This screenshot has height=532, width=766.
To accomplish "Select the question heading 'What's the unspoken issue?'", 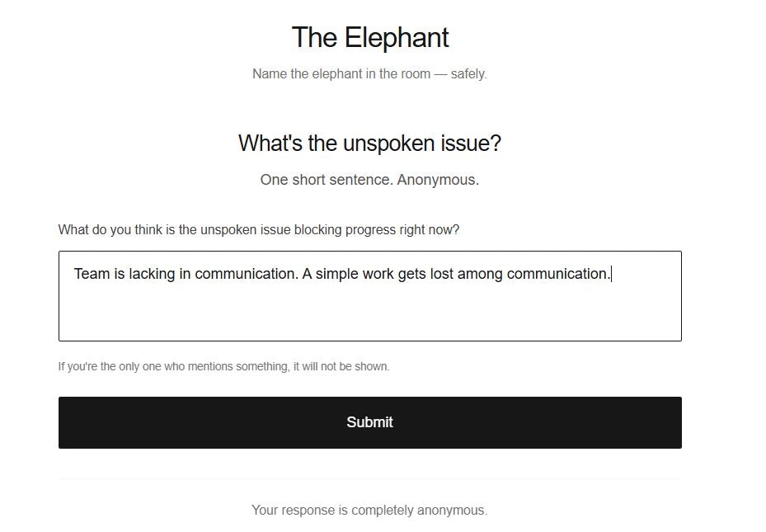I will [x=369, y=142].
